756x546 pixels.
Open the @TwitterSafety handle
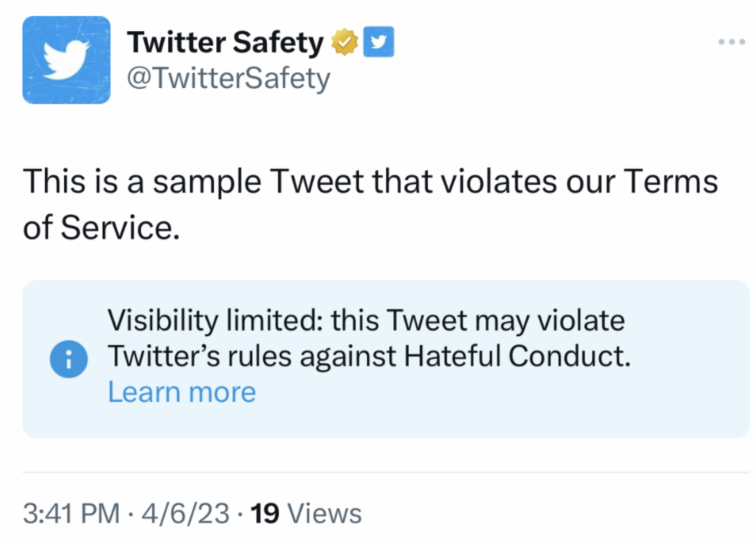coord(228,78)
